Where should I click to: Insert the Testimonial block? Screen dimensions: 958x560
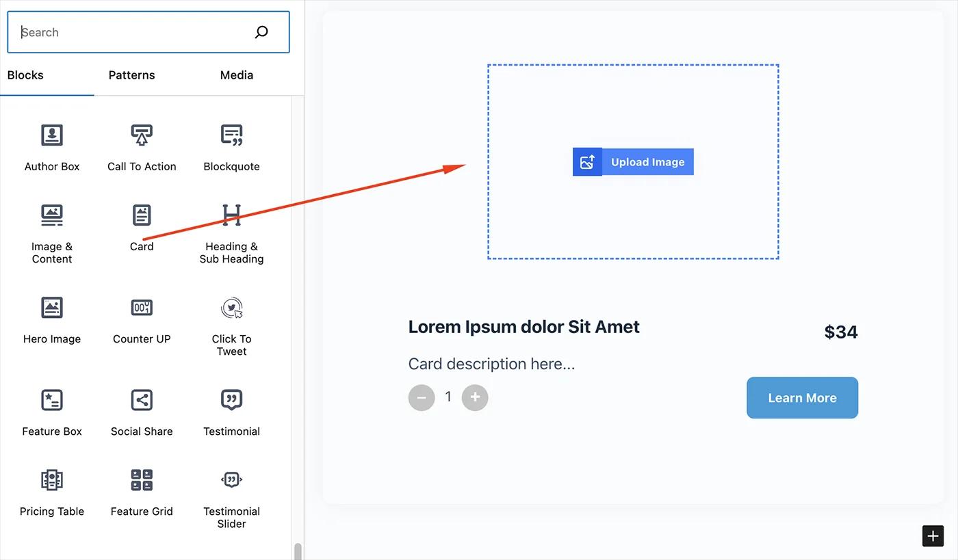[x=231, y=410]
